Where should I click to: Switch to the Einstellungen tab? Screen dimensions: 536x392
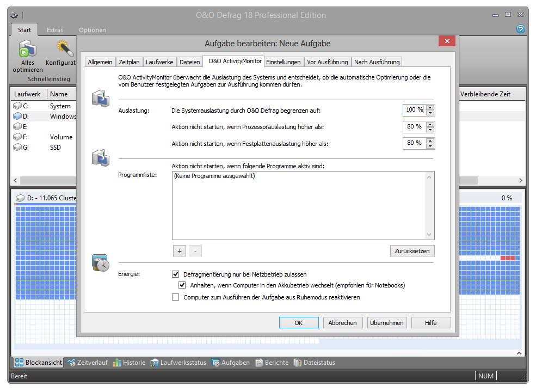click(284, 62)
